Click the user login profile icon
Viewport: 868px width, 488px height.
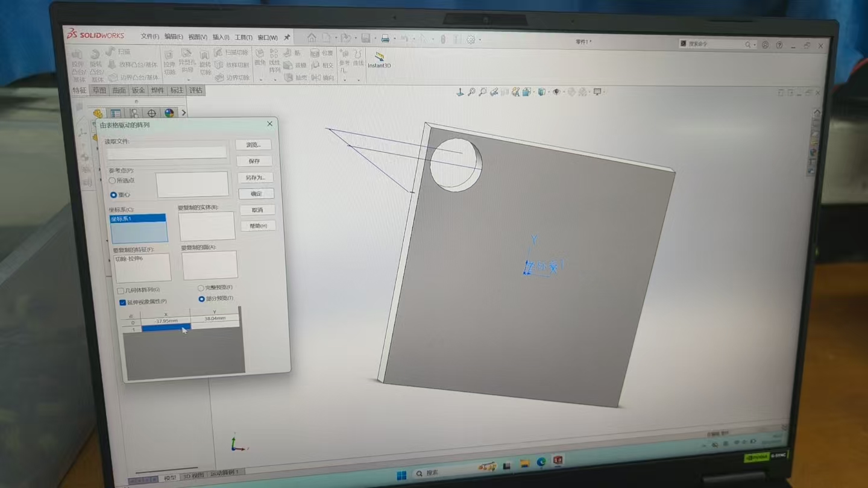pyautogui.click(x=765, y=45)
